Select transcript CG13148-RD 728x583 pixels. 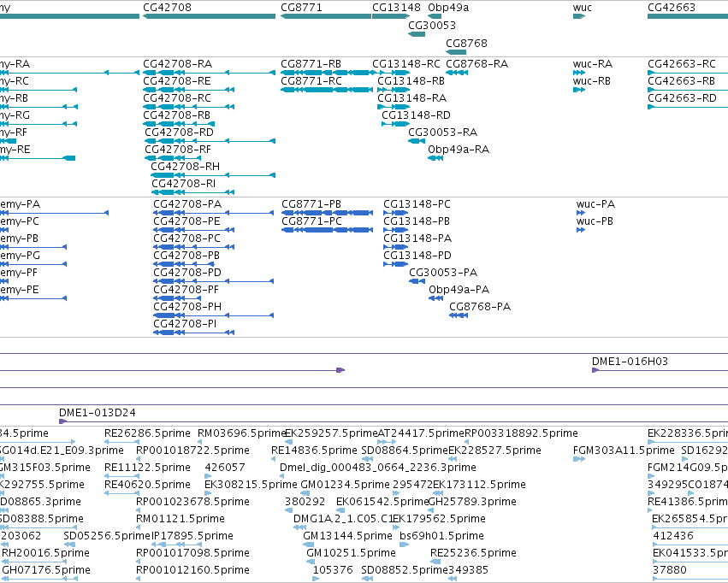395,124
